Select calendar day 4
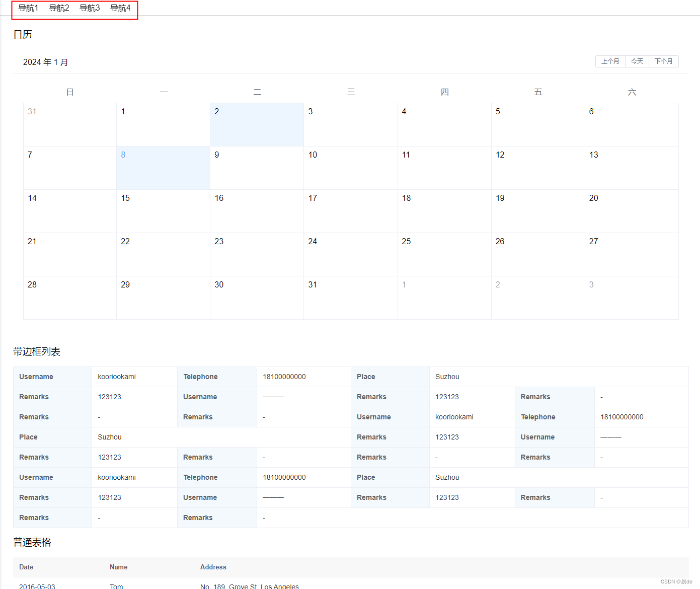Image resolution: width=700 pixels, height=589 pixels. (444, 125)
